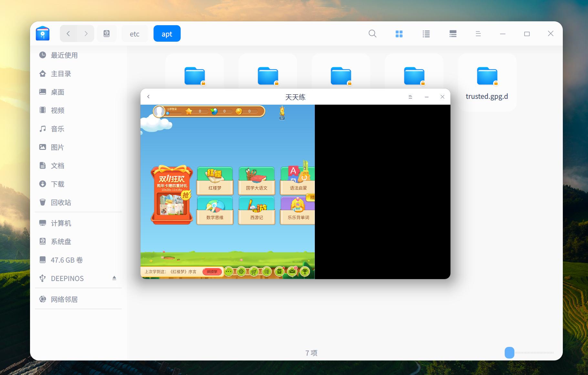
Task: Eject the DEEPINOS drive
Action: coord(114,278)
